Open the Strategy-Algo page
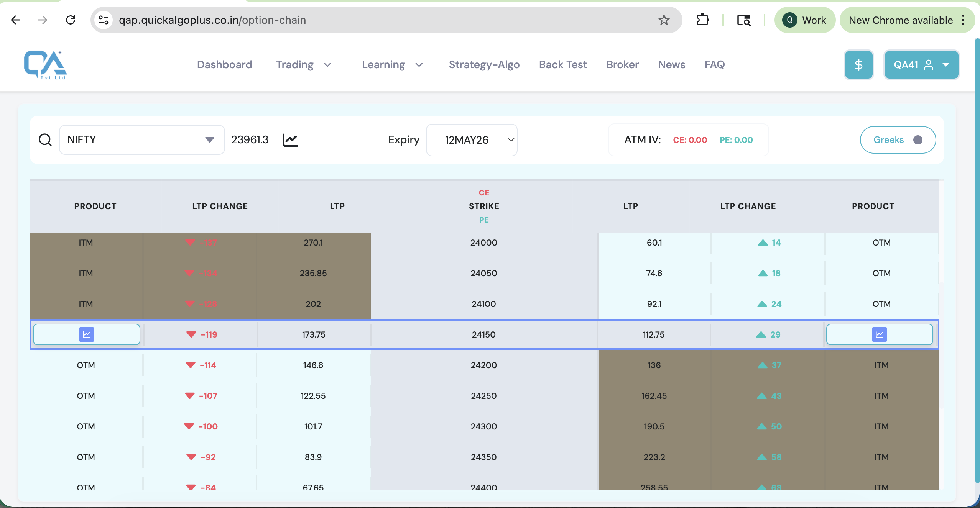Viewport: 980px width, 508px height. [x=484, y=64]
